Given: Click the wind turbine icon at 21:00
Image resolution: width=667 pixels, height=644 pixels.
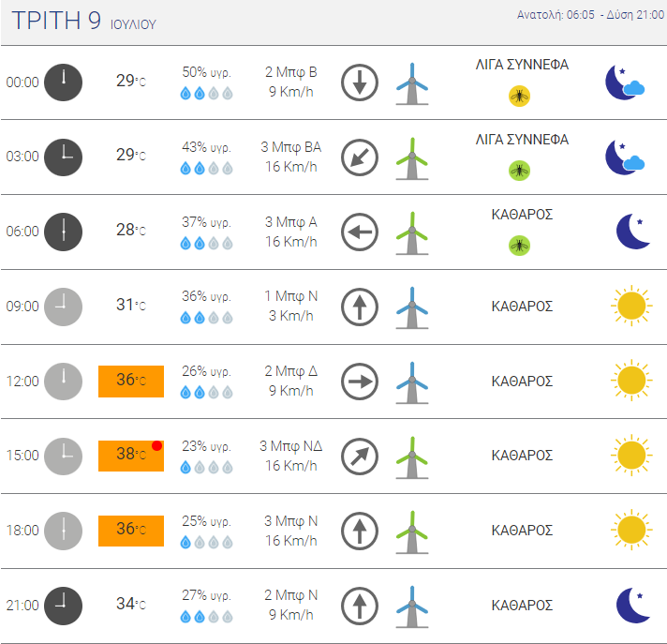Looking at the screenshot, I should 412,607.
